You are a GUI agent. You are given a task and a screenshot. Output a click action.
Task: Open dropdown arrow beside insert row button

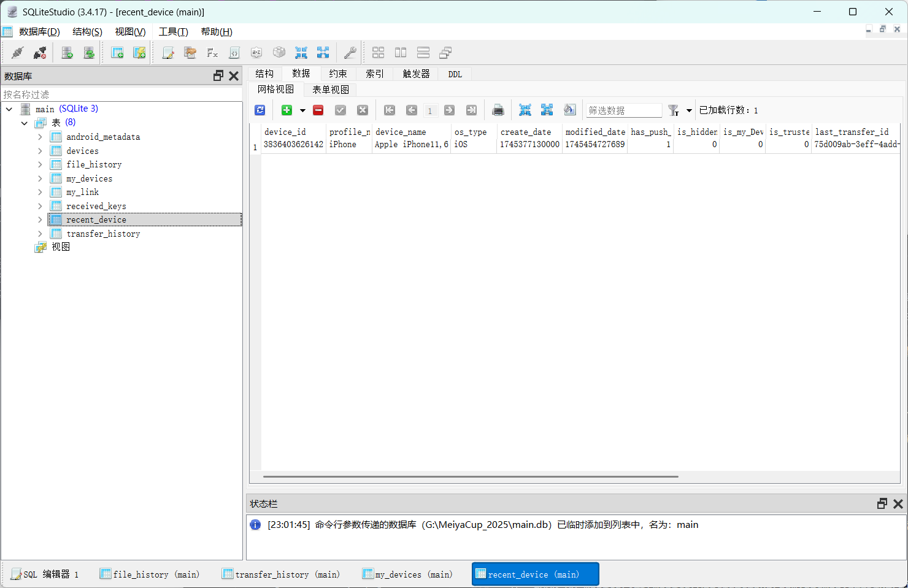tap(302, 111)
